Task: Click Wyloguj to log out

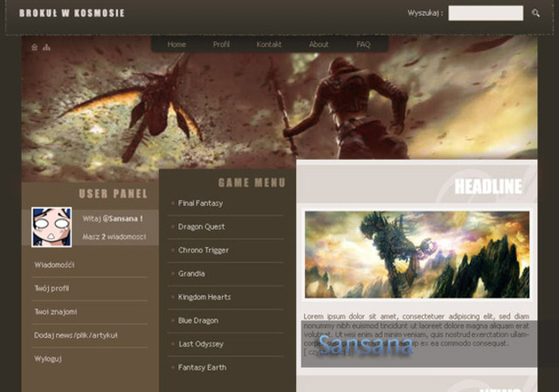Action: point(48,359)
